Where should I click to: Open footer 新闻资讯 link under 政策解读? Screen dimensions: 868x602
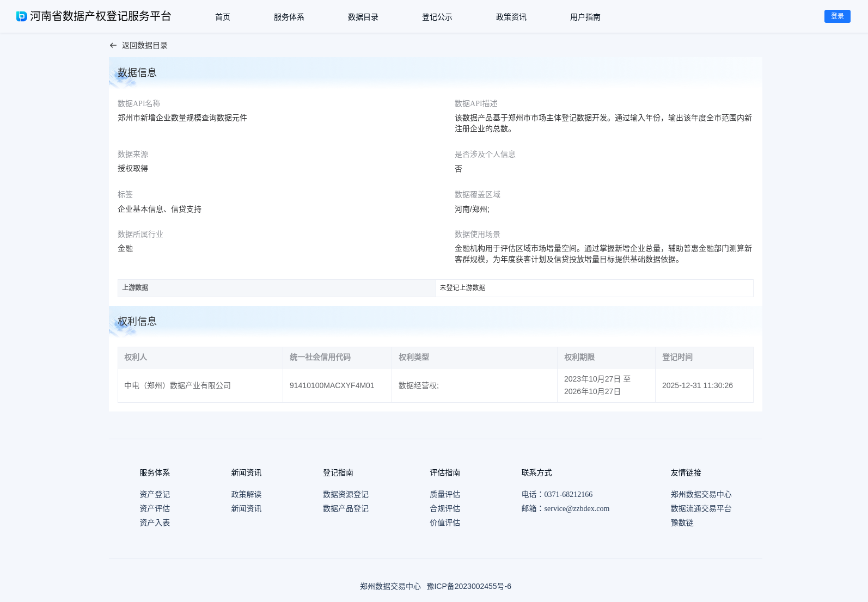click(x=246, y=508)
